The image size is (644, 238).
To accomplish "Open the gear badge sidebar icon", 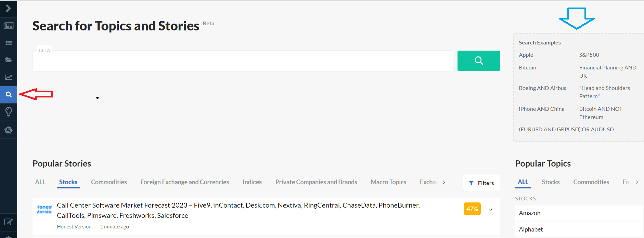I will coord(8,130).
